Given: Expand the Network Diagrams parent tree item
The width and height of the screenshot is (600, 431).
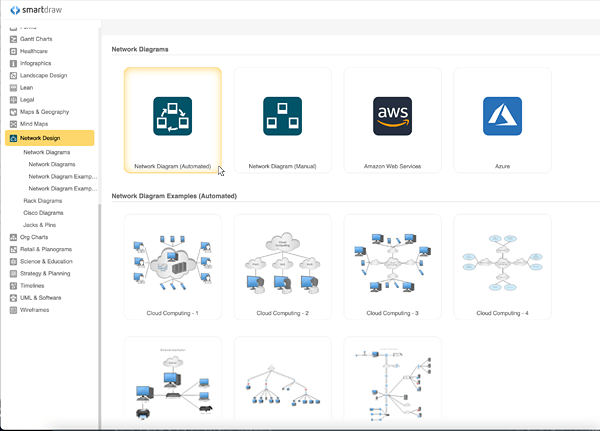Looking at the screenshot, I should pyautogui.click(x=47, y=152).
